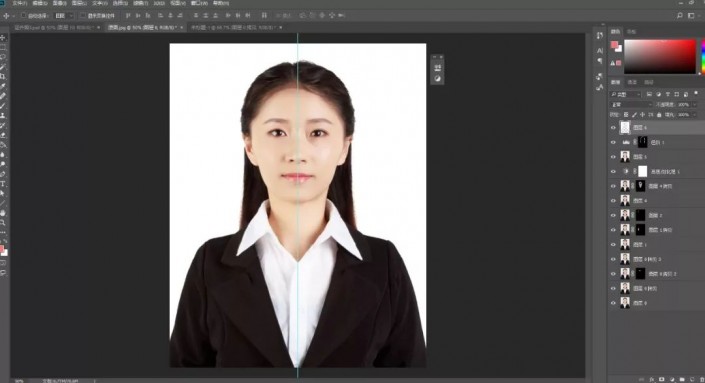Select the Clone Stamp tool
Screen dimensions: 705x383
click(3, 116)
